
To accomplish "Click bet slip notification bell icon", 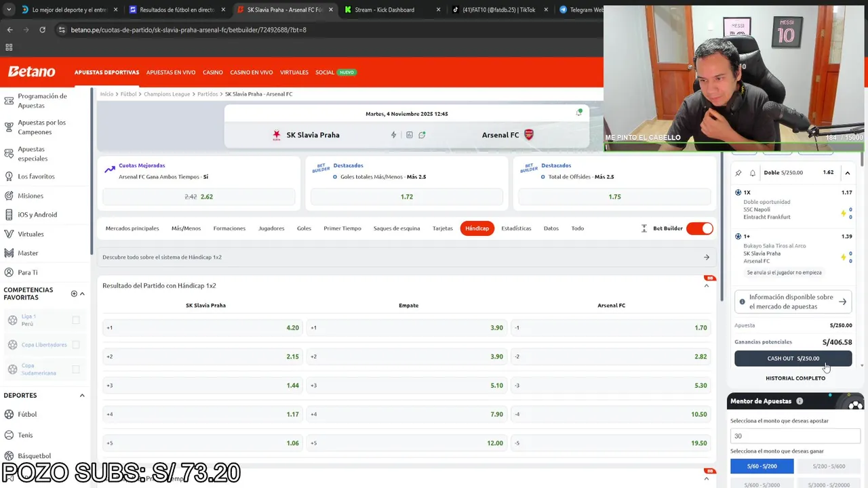I will click(x=753, y=173).
